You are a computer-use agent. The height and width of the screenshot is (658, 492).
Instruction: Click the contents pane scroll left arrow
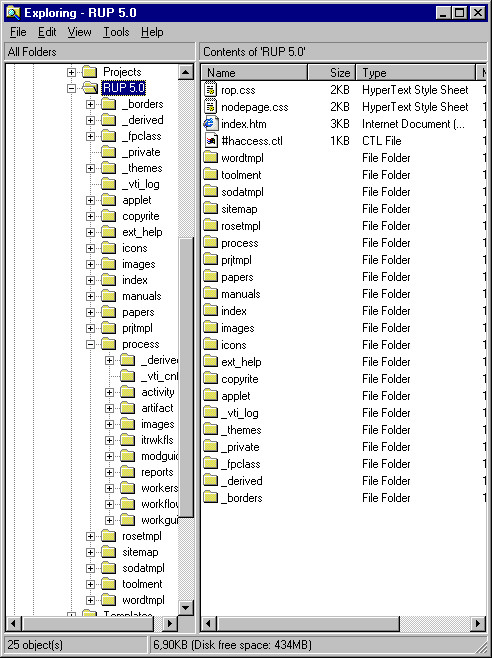pos(209,624)
